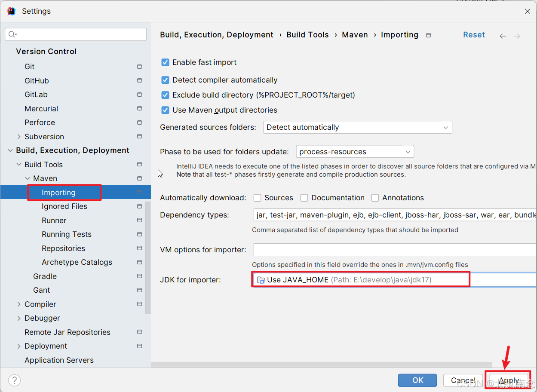Open Gradle settings page
Screen dimensions: 537x392
point(45,276)
